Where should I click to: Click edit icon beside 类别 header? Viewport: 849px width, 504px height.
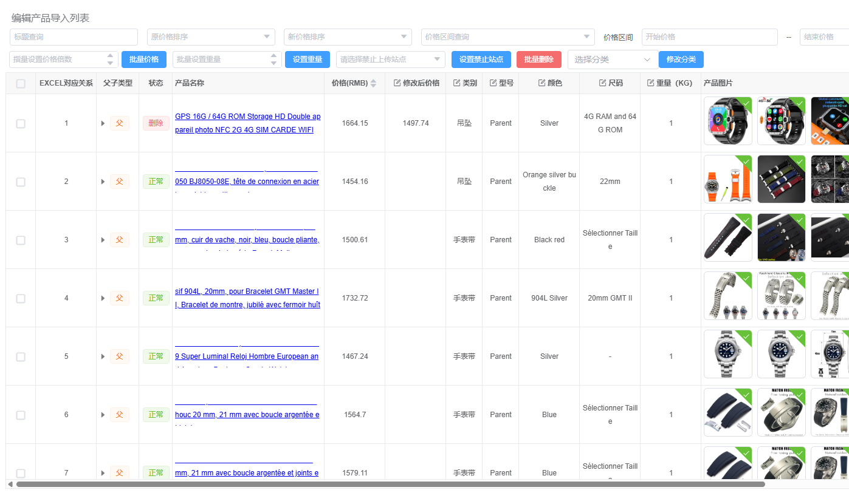pyautogui.click(x=456, y=83)
